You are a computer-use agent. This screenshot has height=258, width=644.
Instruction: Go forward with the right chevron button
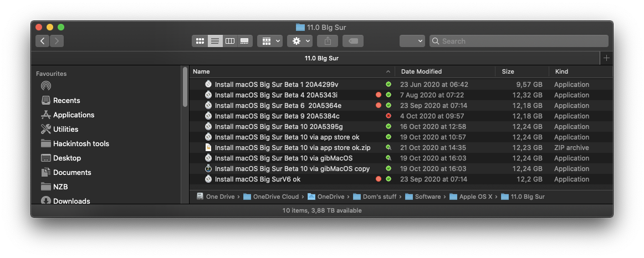coord(57,41)
